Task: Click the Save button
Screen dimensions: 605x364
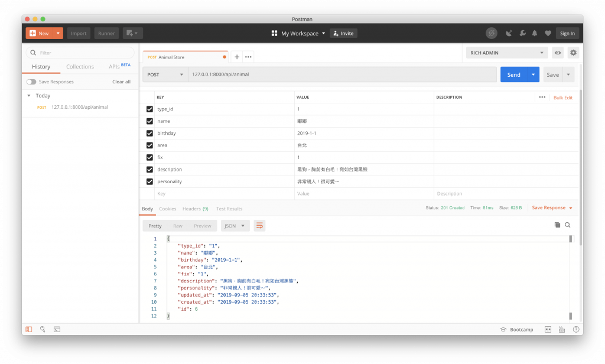Action: click(552, 74)
